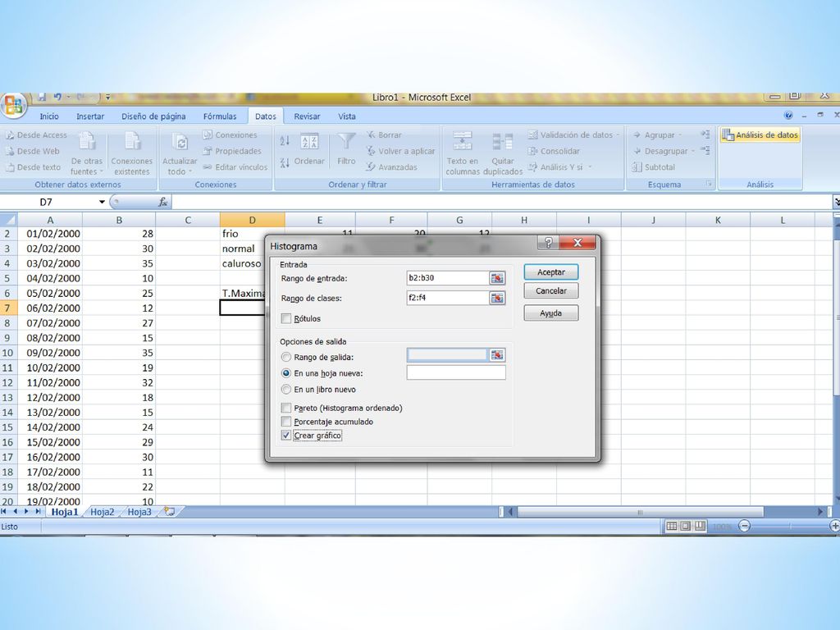Screen dimensions: 840x630
Task: Click Aceptar in Histograma dialog
Action: tap(550, 272)
